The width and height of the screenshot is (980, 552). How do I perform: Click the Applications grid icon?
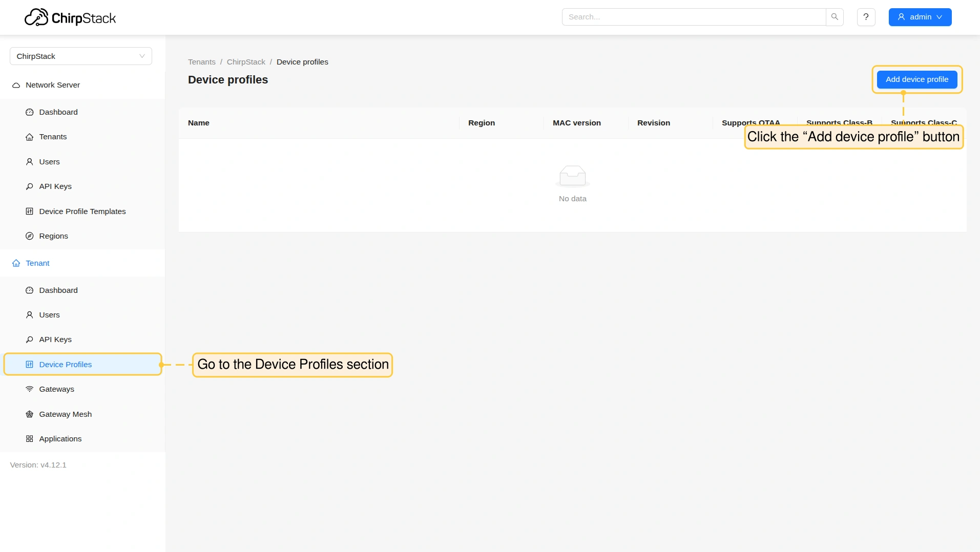(x=30, y=439)
